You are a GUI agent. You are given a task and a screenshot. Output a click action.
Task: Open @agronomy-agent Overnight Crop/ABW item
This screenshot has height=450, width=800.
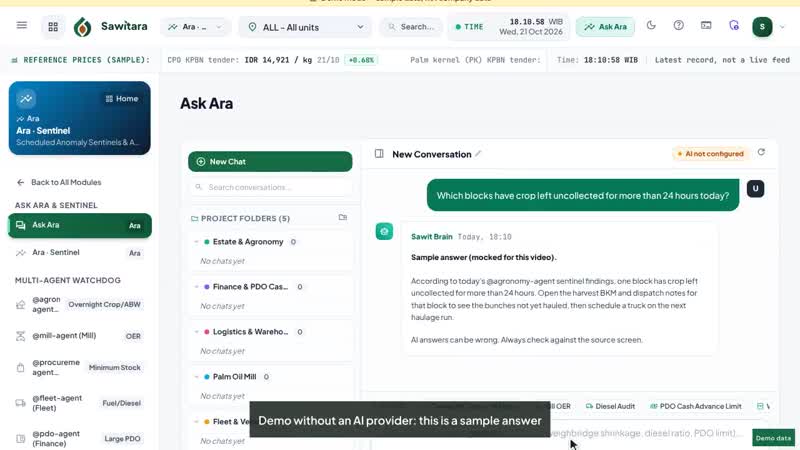pyautogui.click(x=80, y=305)
